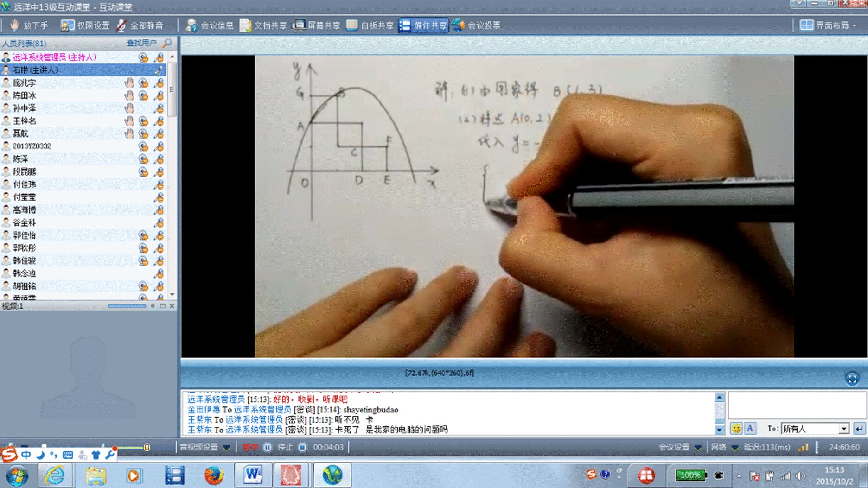Image resolution: width=868 pixels, height=488 pixels.
Task: Click the 查找用户 search magnifier icon
Action: (x=167, y=43)
